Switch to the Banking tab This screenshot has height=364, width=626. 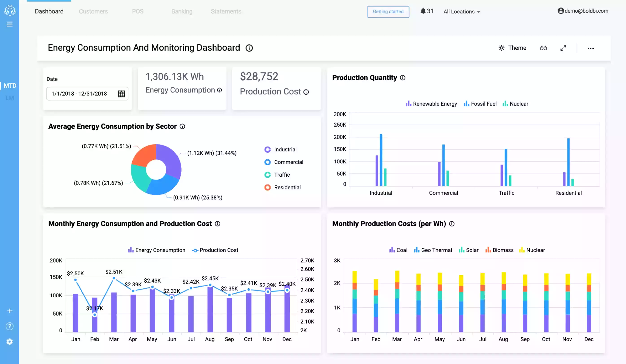point(182,11)
